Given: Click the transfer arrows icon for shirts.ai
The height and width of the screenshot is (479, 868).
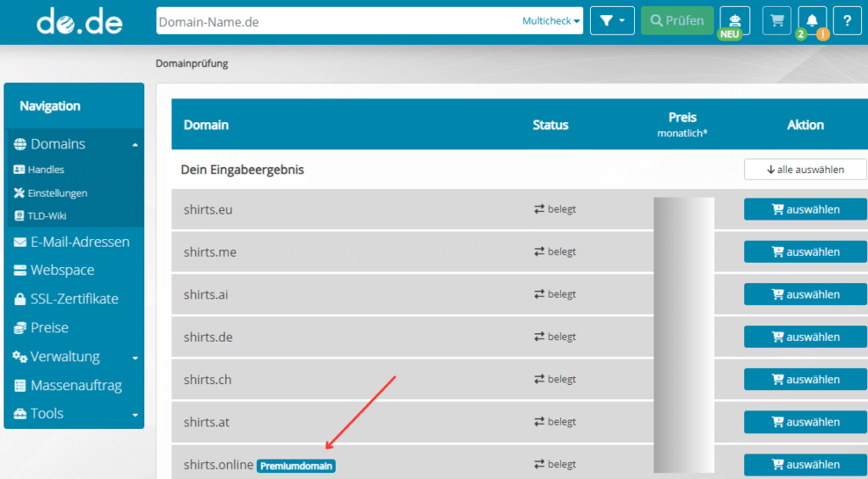Looking at the screenshot, I should click(x=539, y=294).
